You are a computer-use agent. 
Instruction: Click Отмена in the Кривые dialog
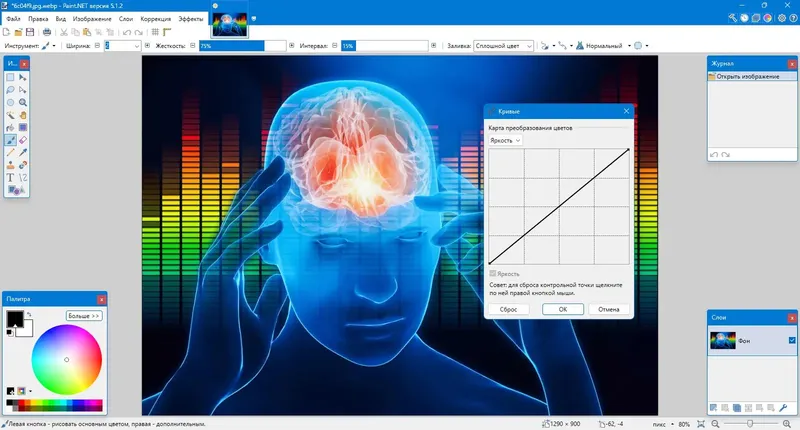point(609,309)
